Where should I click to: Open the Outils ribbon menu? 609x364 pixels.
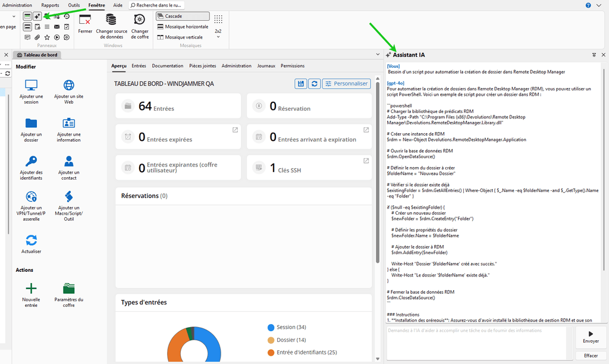pyautogui.click(x=74, y=5)
